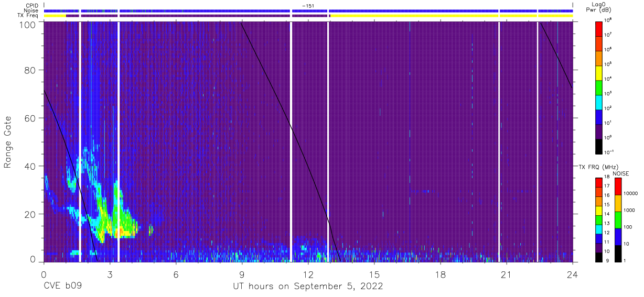Click the 'Lag0 Pwr (dB)' colorbar title
The height and width of the screenshot is (297, 644).
(598, 7)
